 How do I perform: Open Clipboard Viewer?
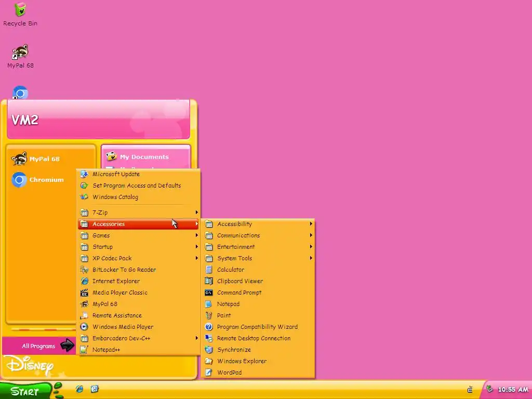[258, 281]
